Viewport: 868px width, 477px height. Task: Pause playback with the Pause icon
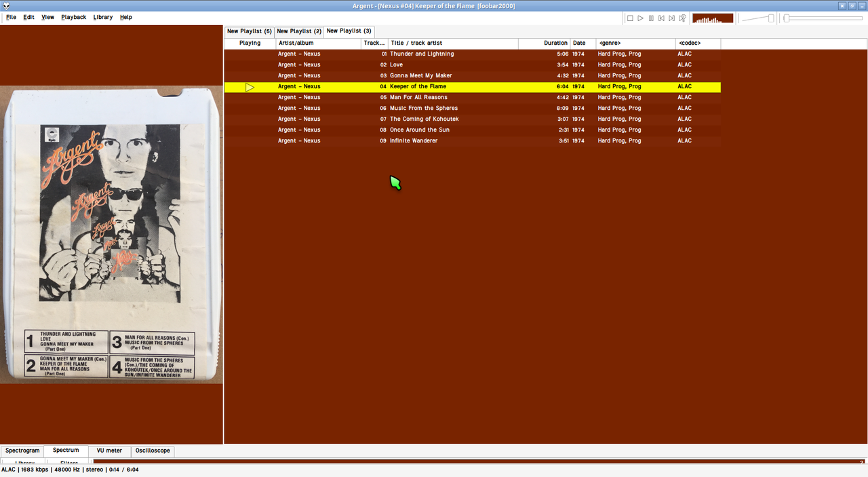651,18
